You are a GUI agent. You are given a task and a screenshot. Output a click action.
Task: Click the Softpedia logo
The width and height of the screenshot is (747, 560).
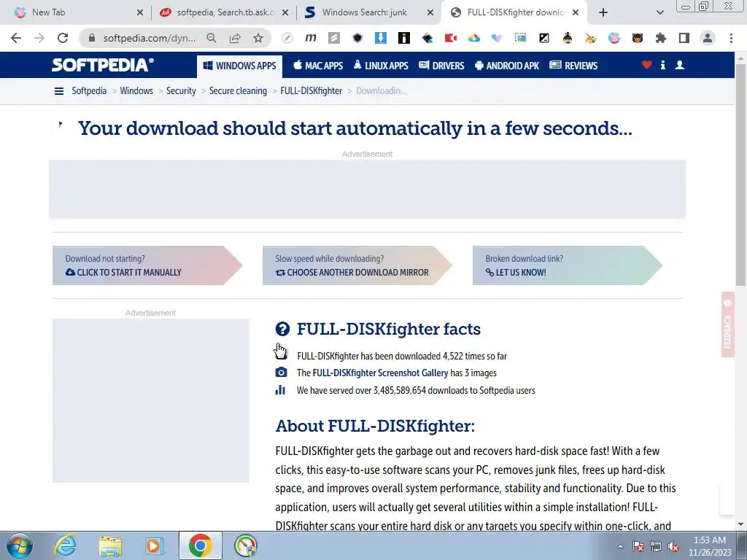point(102,65)
